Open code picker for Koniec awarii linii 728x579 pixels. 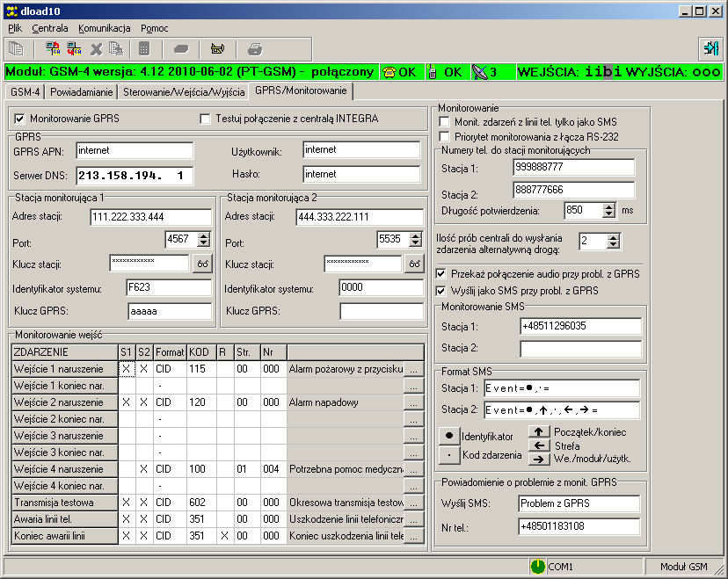coord(414,536)
